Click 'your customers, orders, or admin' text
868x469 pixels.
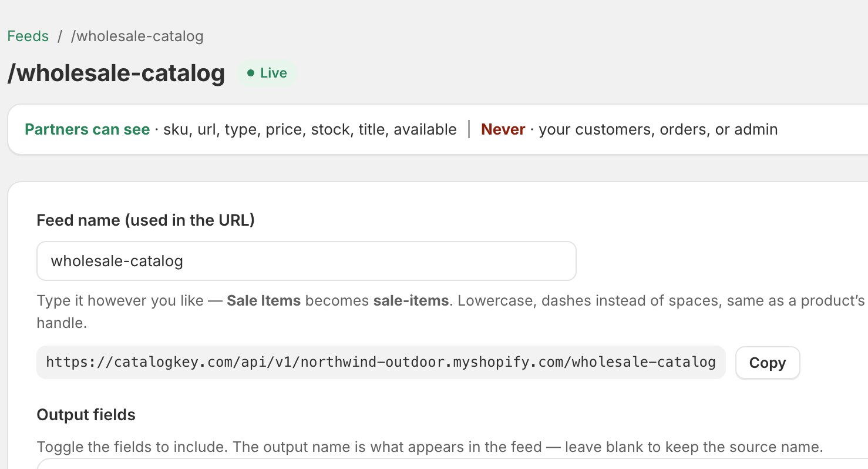[658, 129]
